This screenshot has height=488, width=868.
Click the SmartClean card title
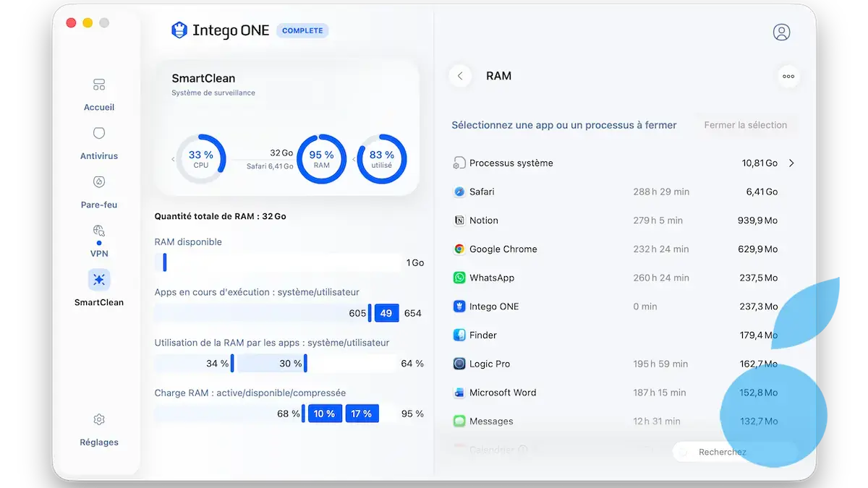pos(203,78)
